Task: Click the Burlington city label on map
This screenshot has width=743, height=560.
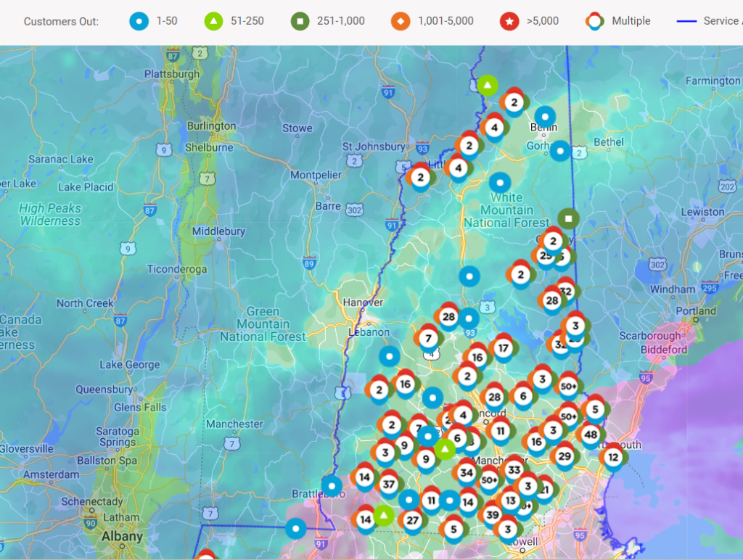Action: point(211,125)
